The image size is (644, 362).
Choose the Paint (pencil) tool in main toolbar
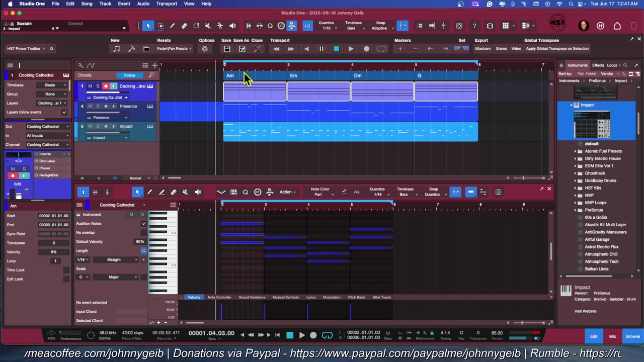click(172, 26)
